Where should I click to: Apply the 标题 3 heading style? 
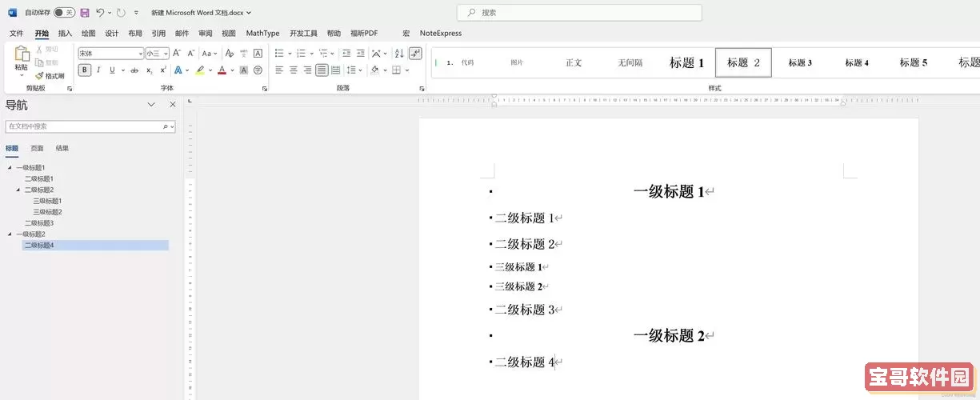pyautogui.click(x=800, y=62)
